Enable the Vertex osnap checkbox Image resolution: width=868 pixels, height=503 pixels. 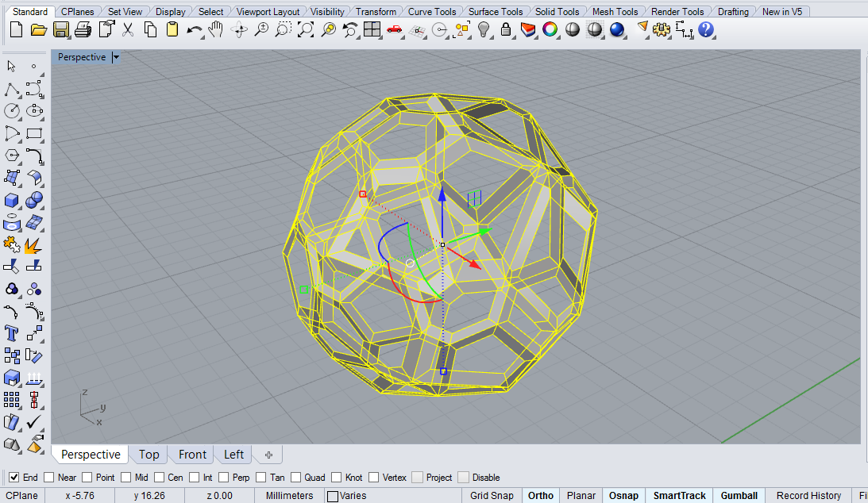[x=374, y=477]
